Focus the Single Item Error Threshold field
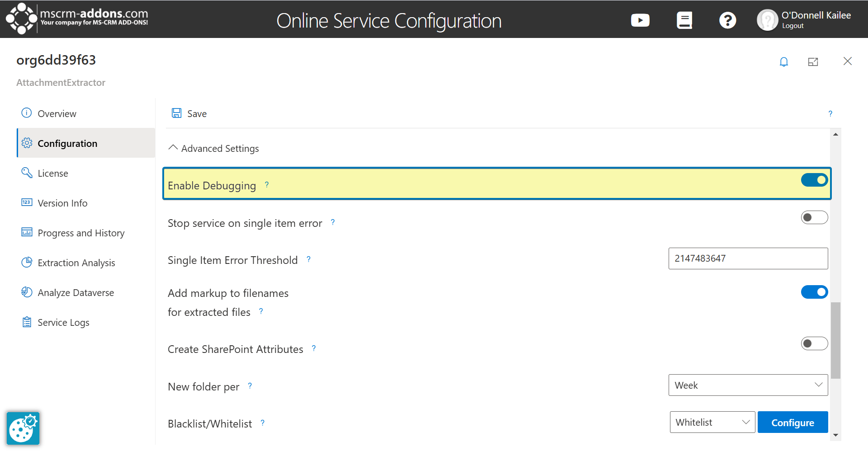The width and height of the screenshot is (868, 451). pyautogui.click(x=748, y=258)
